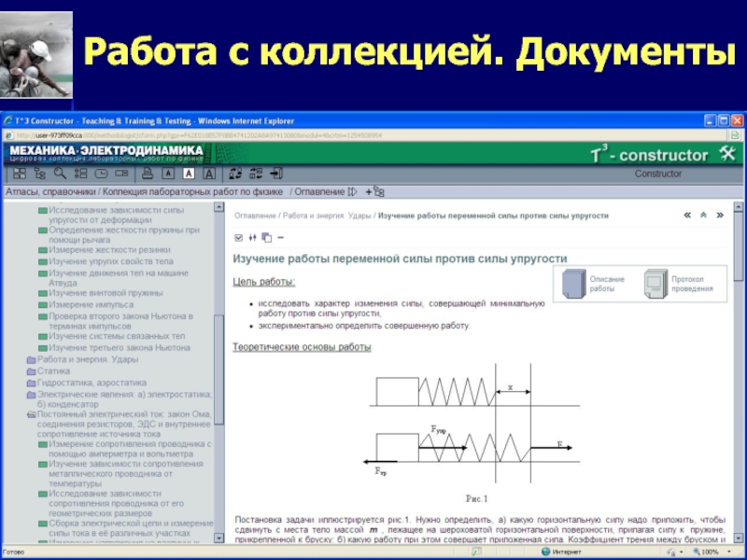This screenshot has height=560, width=747.
Task: Select the large font size A icon
Action: pos(209,174)
